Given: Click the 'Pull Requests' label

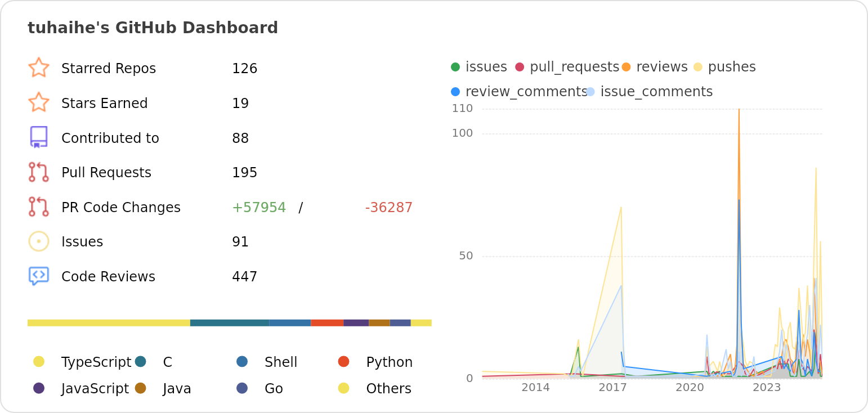Looking at the screenshot, I should pos(106,172).
